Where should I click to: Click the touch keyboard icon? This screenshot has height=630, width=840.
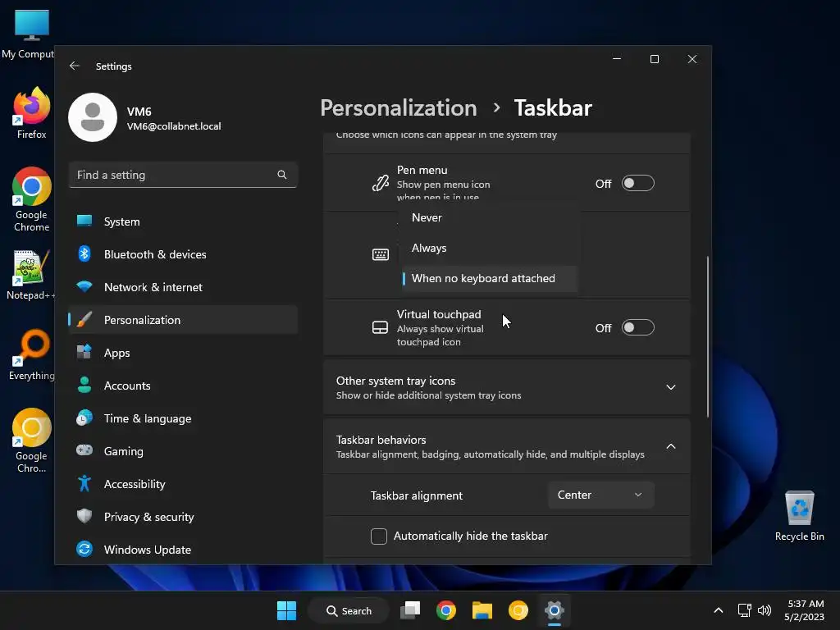pos(381,254)
